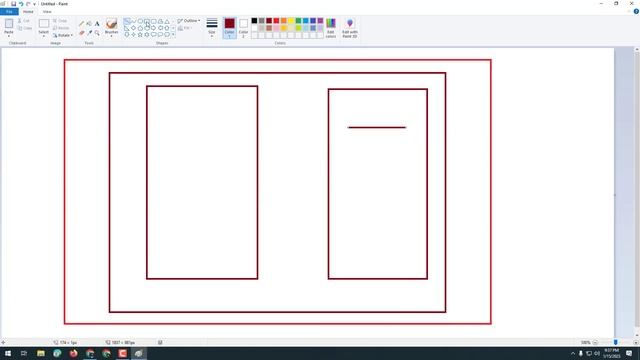Screen dimensions: 640x360
Task: Choose the Rectangle shape in the gallery
Action: click(147, 21)
